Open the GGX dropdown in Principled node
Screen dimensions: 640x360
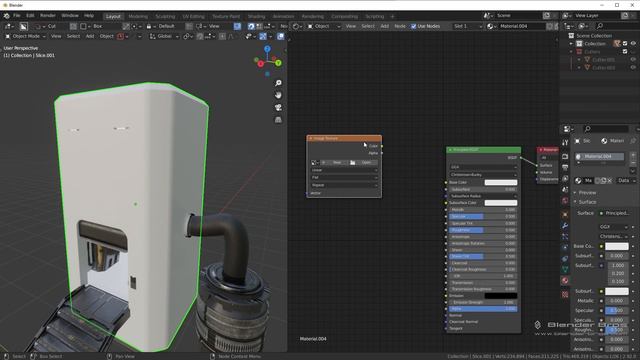483,167
